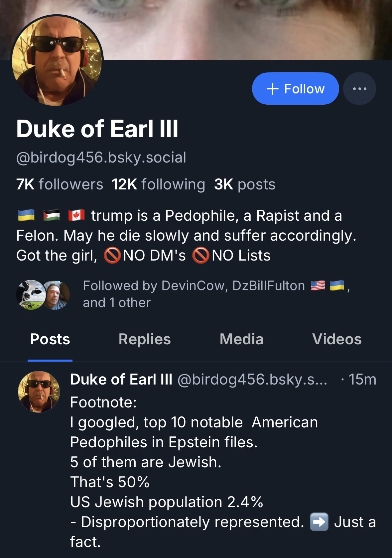Click the plus icon inside Follow button
Viewport: 392px width, 558px height.
(273, 89)
